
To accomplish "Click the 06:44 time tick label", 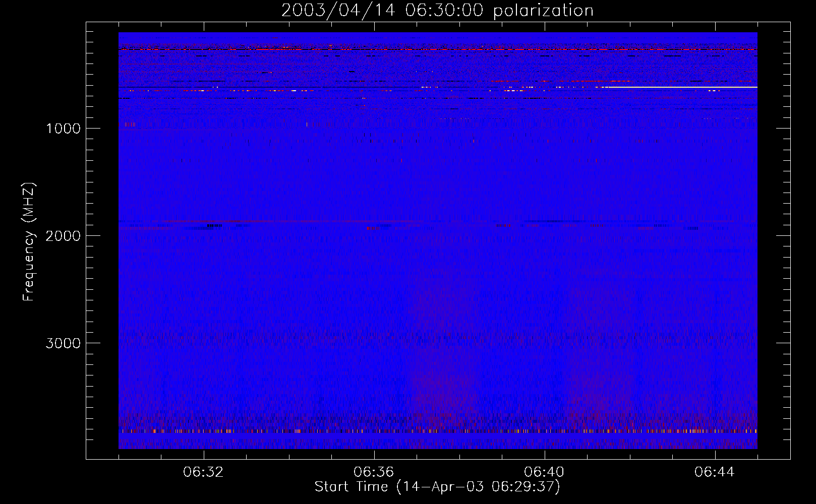I will [x=715, y=472].
